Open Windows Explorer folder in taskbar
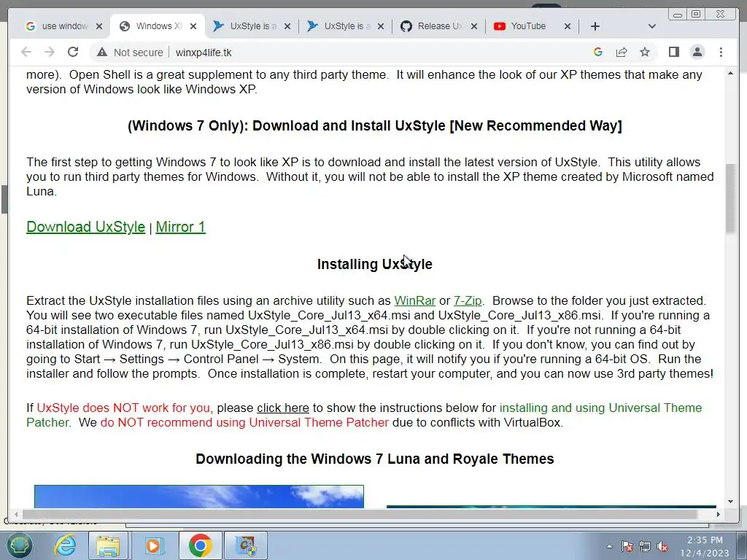Image resolution: width=747 pixels, height=560 pixels. tap(108, 545)
